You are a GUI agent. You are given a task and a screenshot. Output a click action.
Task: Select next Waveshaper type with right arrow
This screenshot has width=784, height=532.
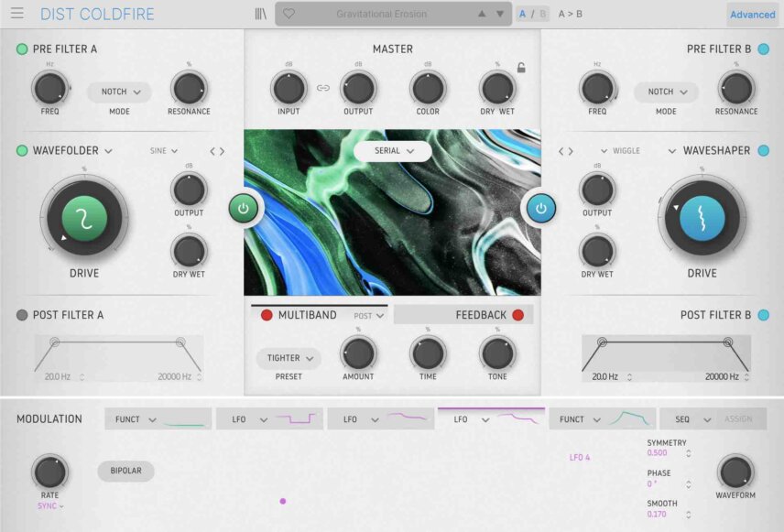[571, 151]
